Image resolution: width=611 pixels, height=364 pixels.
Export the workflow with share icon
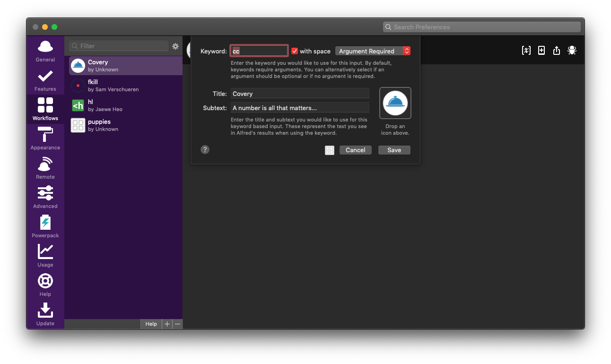point(557,50)
